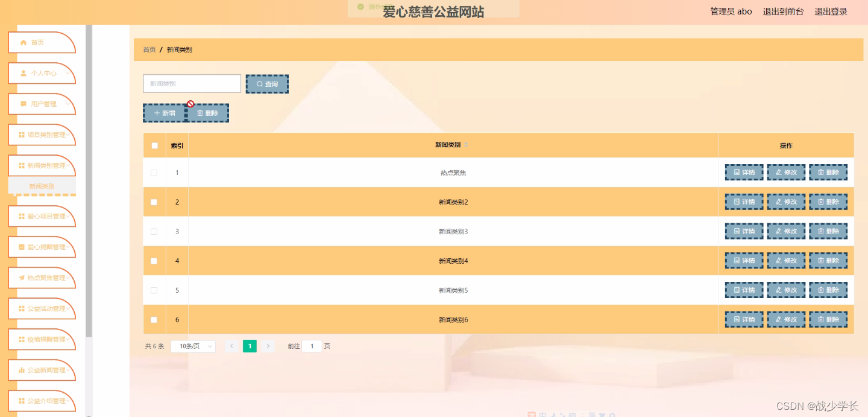868x417 pixels.
Task: Open the 公益介绍管理 menu
Action: coord(42,401)
